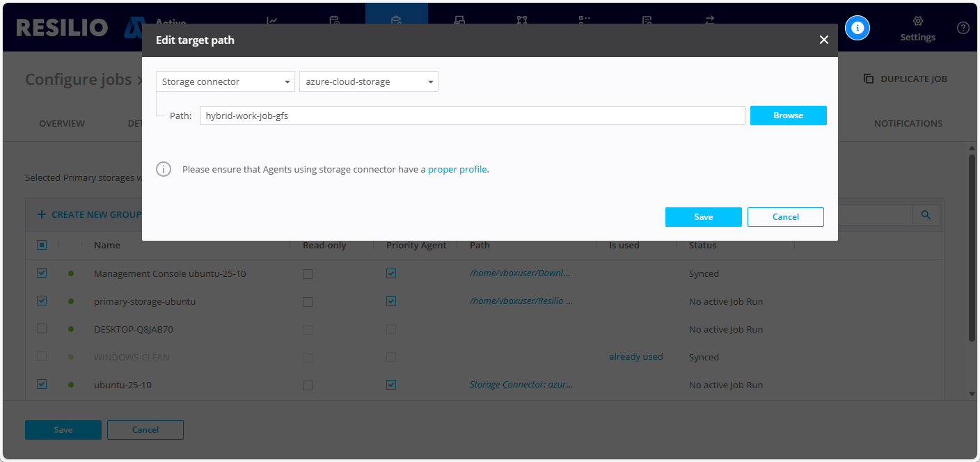The image size is (980, 462).
Task: Open the Notifications tab
Action: tap(908, 123)
